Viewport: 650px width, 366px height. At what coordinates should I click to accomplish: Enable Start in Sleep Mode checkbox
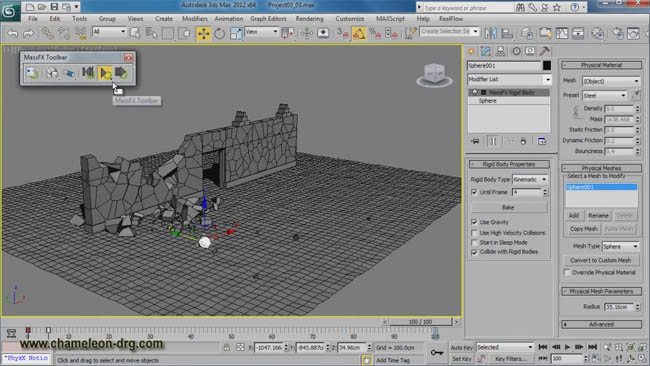click(474, 242)
